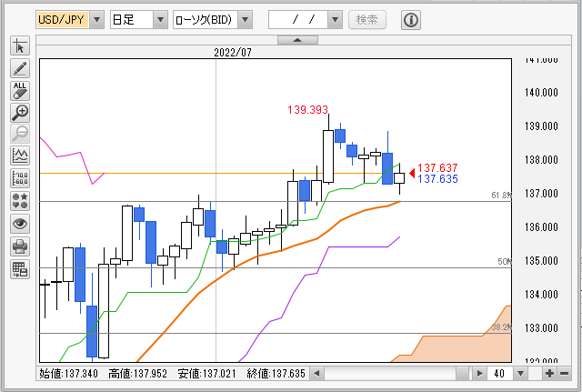
Task: Click the 終値:137.635 close value
Action: click(x=276, y=374)
